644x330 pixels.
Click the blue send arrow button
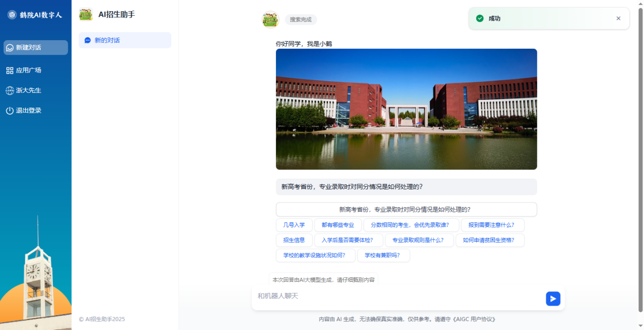tap(553, 299)
